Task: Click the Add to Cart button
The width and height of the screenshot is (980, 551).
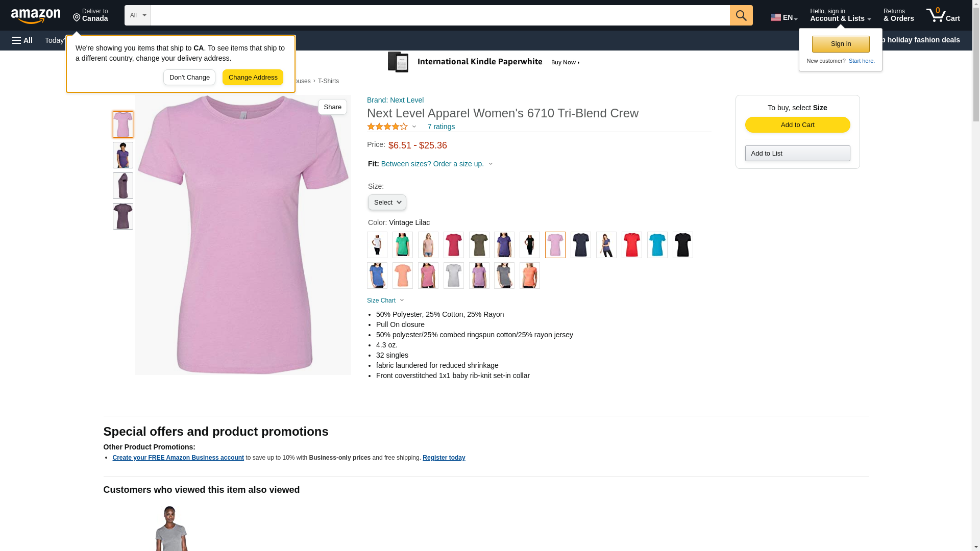Action: point(797,125)
